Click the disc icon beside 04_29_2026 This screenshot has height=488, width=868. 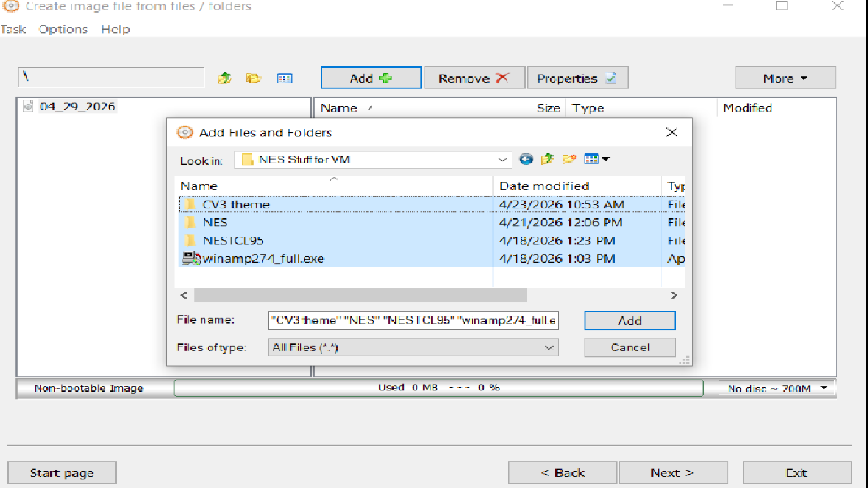click(28, 106)
